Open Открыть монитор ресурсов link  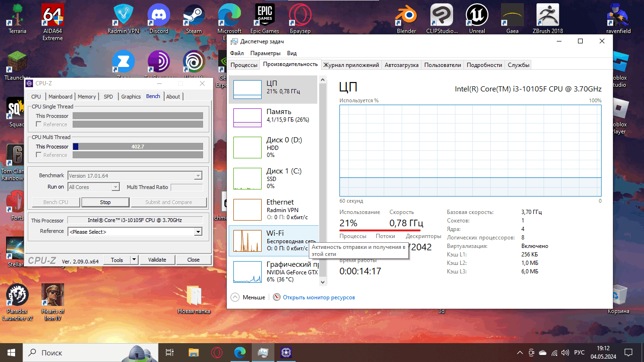click(x=319, y=297)
